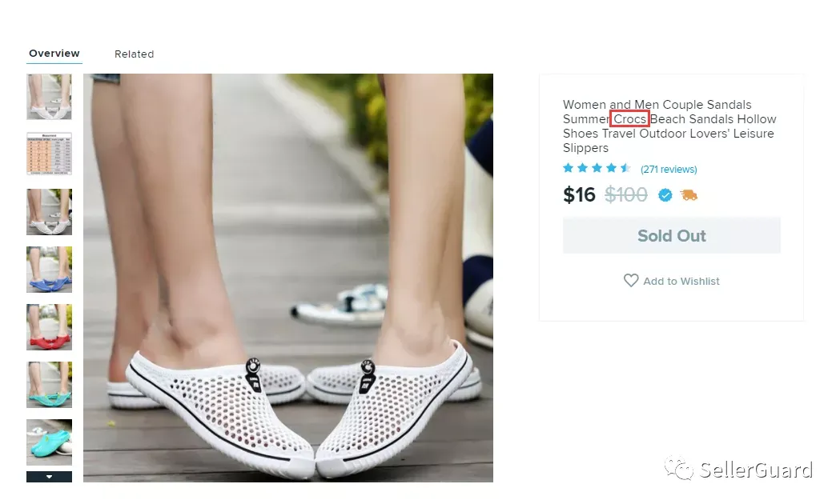Image resolution: width=840 pixels, height=504 pixels.
Task: Click the blue star rating
Action: point(597,169)
